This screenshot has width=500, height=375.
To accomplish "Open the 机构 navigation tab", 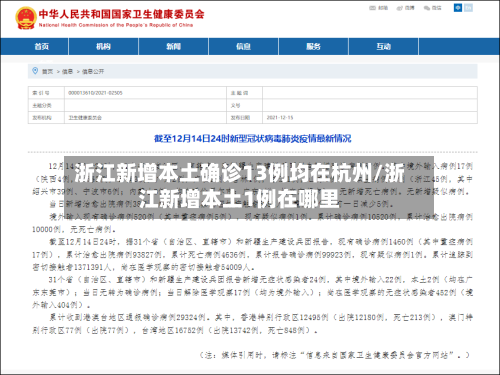I will tap(103, 46).
